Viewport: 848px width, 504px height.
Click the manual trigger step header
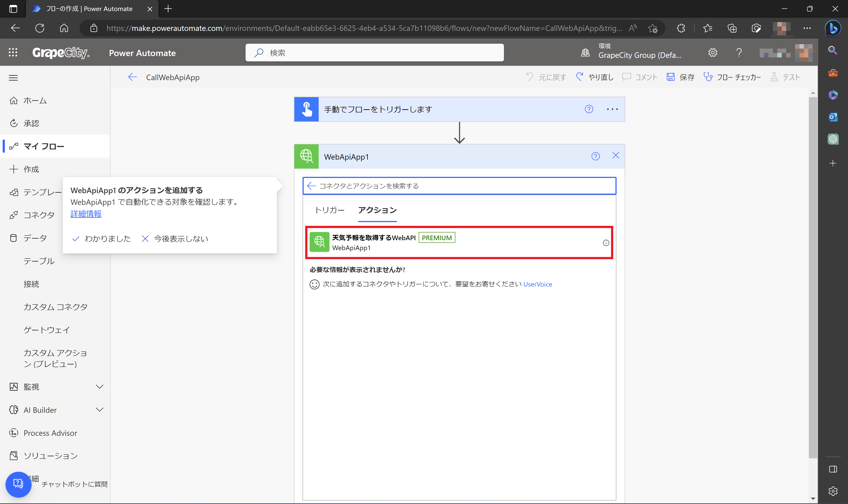click(459, 109)
